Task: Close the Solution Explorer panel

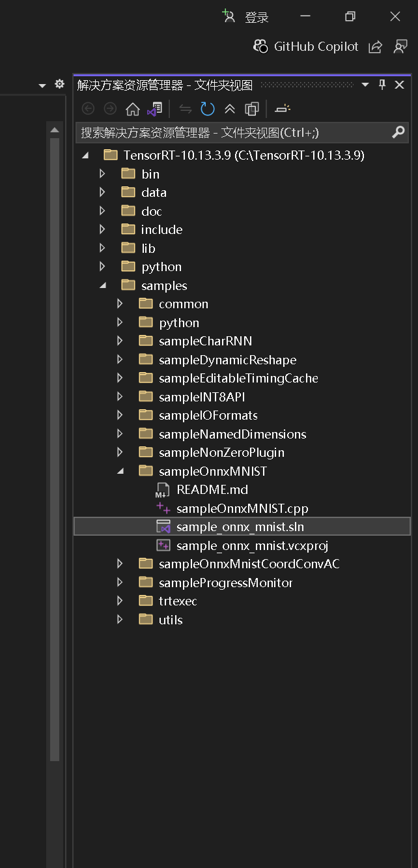Action: coord(399,85)
